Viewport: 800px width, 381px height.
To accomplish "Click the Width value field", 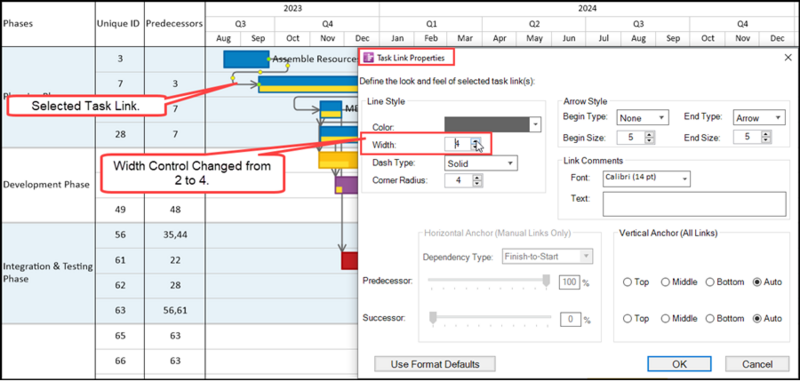I will pos(458,144).
